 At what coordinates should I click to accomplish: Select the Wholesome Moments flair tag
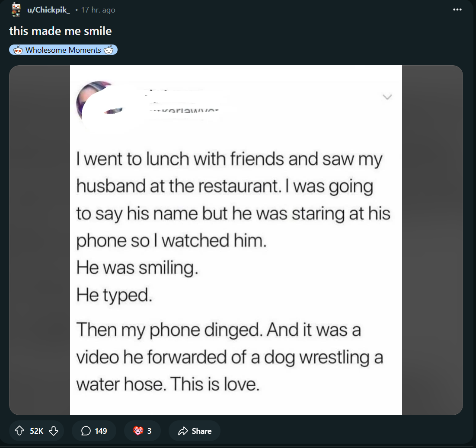(63, 50)
